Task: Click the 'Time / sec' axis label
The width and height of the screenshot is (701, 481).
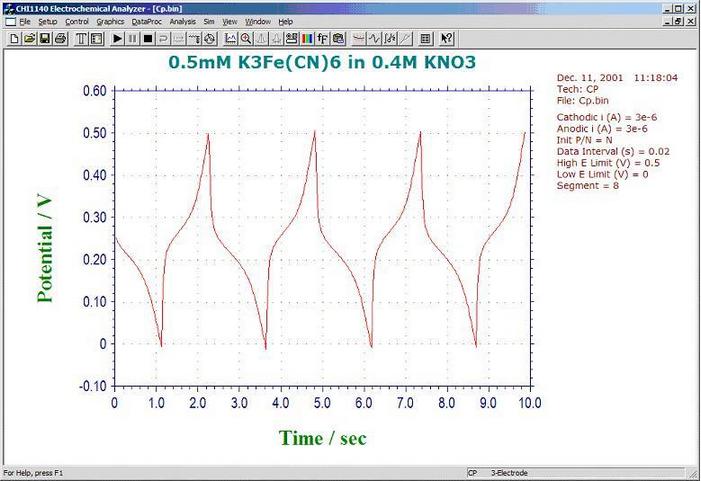Action: (322, 438)
